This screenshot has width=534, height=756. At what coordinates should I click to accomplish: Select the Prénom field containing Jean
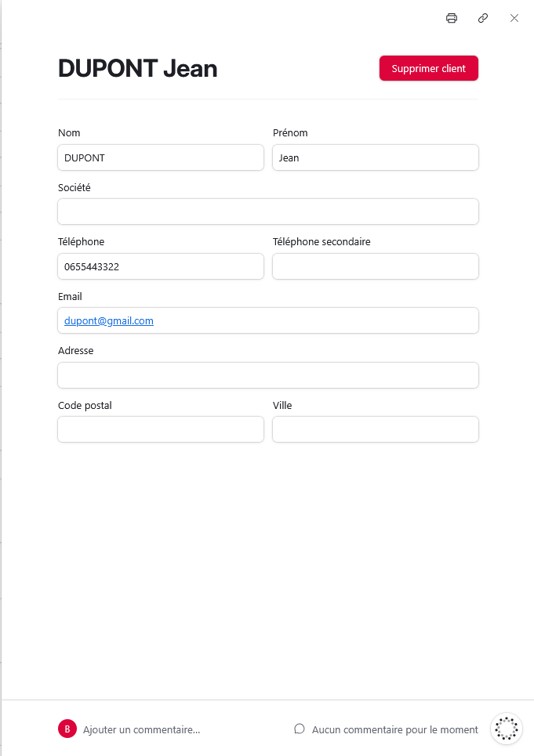coord(375,157)
